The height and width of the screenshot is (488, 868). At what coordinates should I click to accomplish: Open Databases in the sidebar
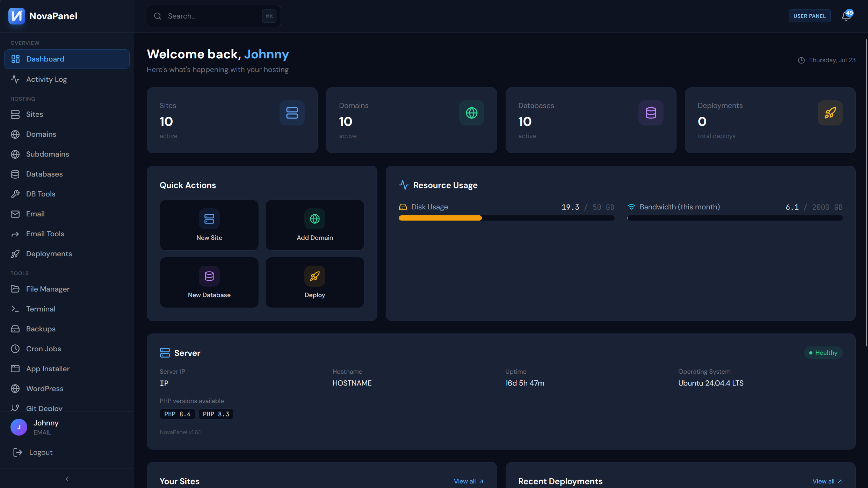coord(67,174)
